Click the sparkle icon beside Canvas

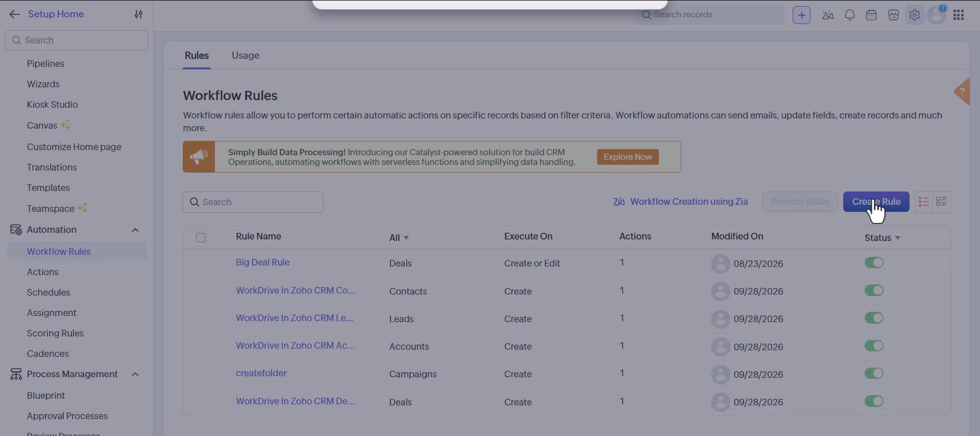tap(65, 125)
